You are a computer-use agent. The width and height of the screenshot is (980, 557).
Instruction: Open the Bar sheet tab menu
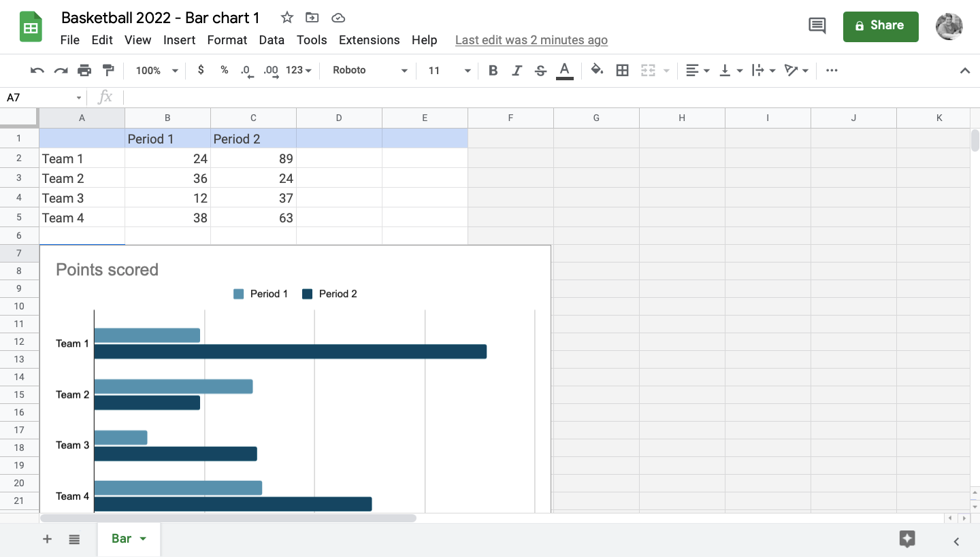tap(144, 539)
